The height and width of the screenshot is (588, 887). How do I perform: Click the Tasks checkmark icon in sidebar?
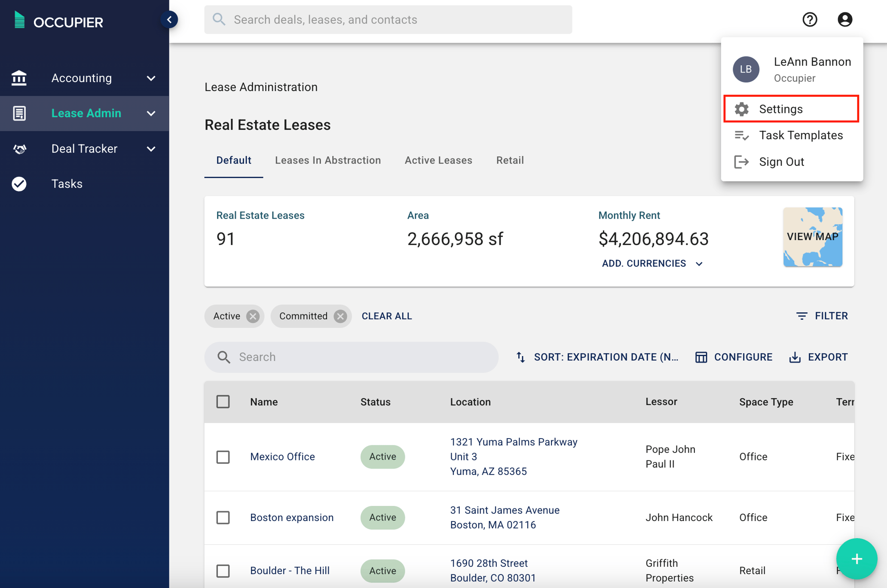click(x=19, y=184)
